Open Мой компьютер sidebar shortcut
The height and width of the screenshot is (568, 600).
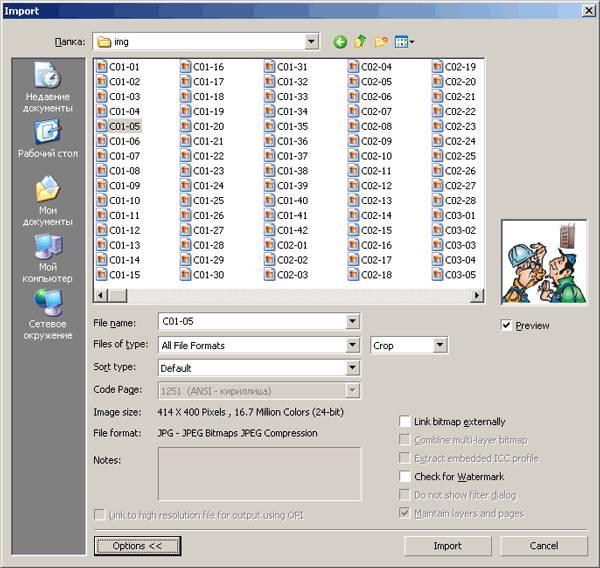tap(47, 258)
